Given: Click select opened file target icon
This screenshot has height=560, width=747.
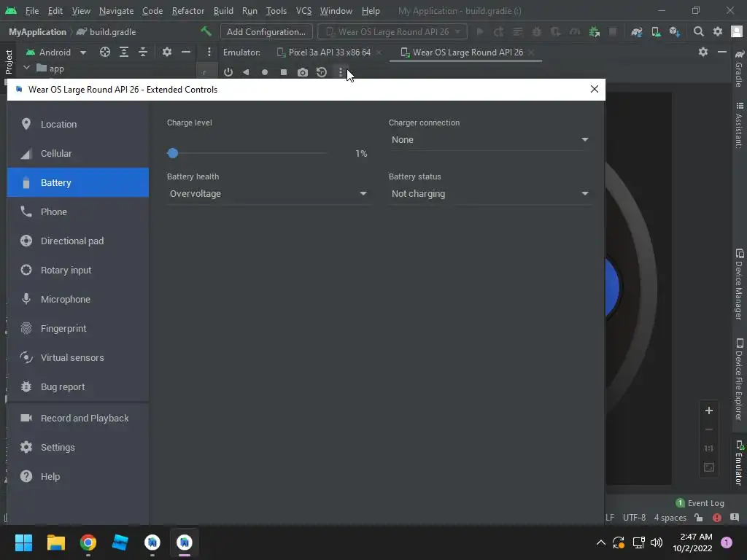Looking at the screenshot, I should tap(105, 52).
